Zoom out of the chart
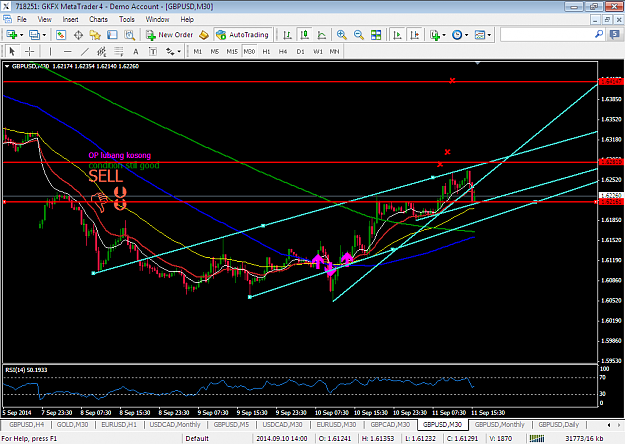This screenshot has width=625, height=444. point(359,35)
